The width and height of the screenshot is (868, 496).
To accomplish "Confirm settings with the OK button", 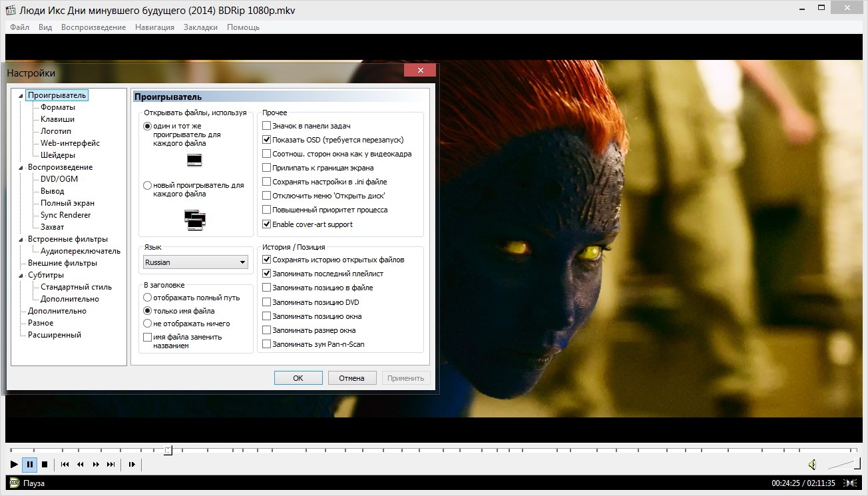I will tap(298, 377).
